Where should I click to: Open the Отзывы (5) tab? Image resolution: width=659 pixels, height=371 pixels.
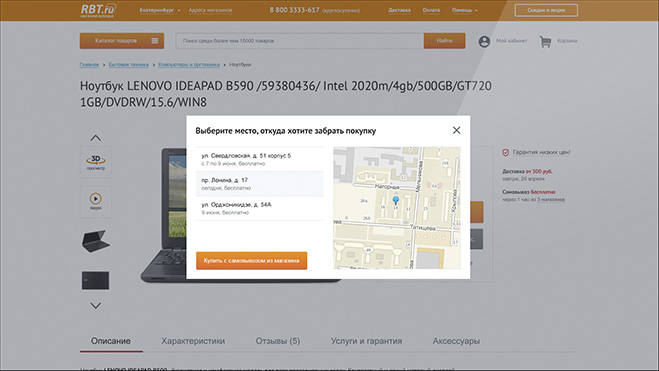coord(278,341)
